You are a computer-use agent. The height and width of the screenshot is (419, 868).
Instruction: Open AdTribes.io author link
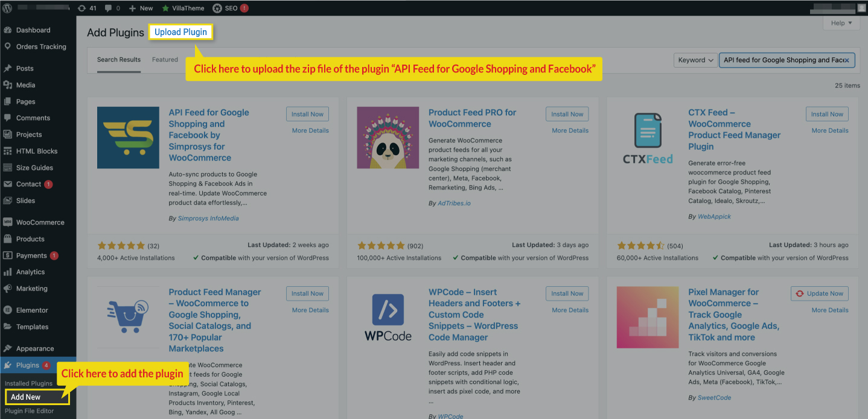pyautogui.click(x=454, y=203)
